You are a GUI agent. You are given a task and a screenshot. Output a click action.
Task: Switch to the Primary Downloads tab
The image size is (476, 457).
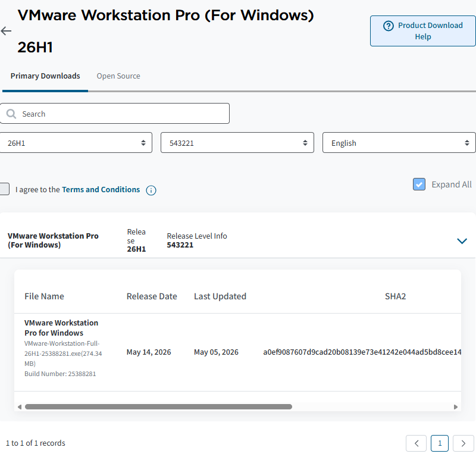click(45, 76)
